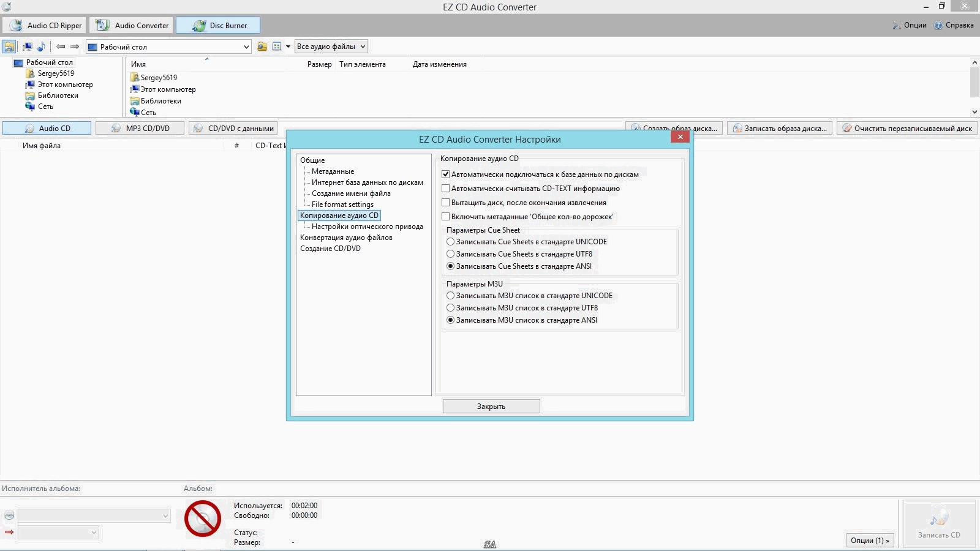Sort file list by Имя column
The width and height of the screenshot is (980, 551).
(x=138, y=64)
